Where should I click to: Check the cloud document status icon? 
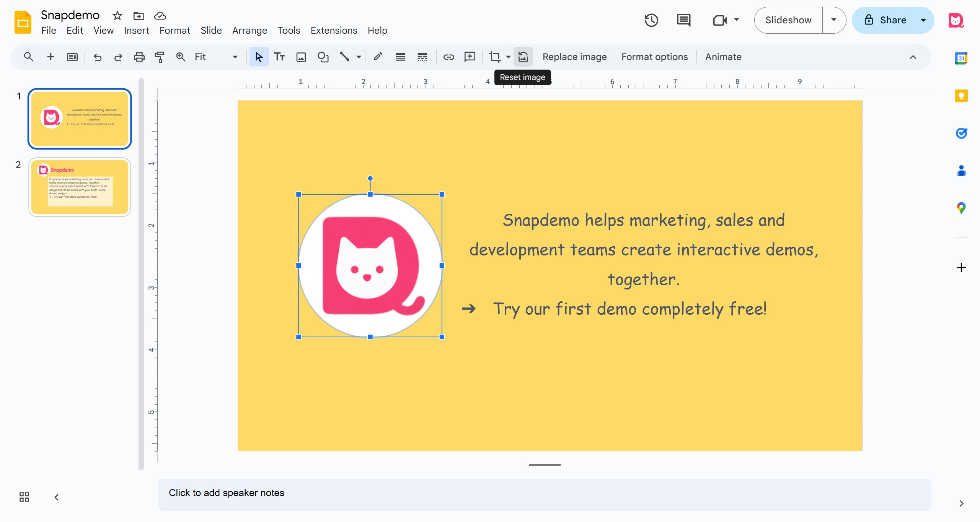point(160,16)
